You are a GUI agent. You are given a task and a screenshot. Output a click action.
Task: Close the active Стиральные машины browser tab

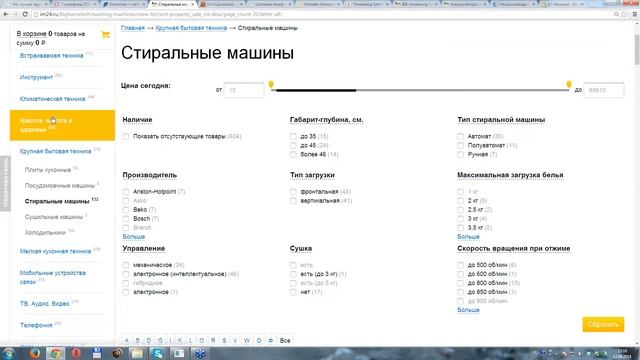point(193,4)
